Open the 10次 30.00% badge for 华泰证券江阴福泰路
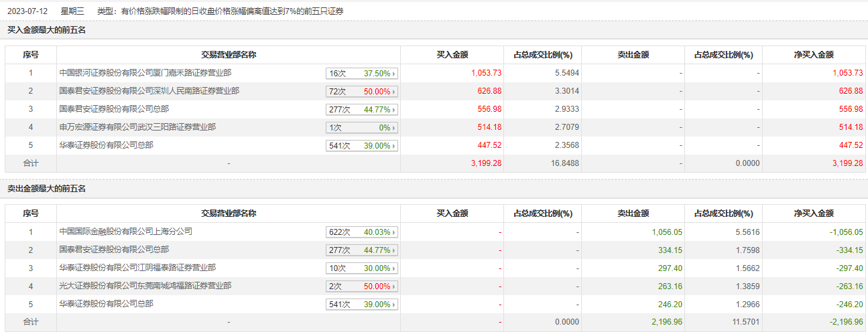Screen dimensions: 868x334 point(362,268)
